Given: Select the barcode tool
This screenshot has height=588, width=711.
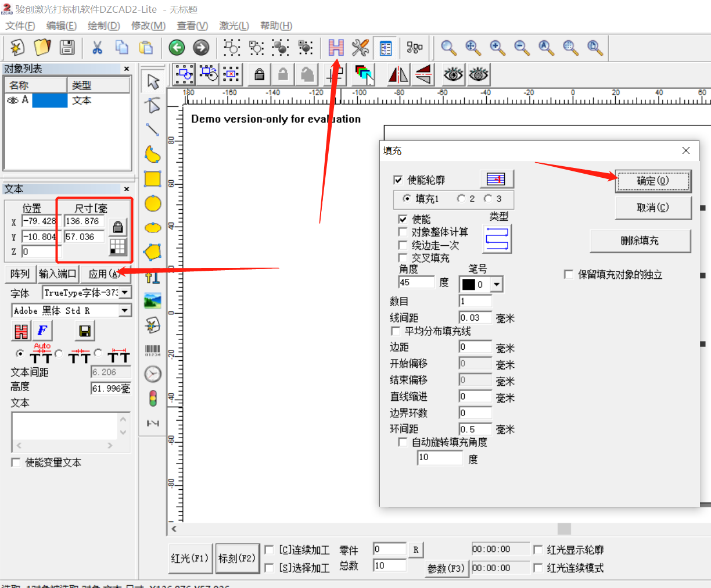Looking at the screenshot, I should pos(153,350).
